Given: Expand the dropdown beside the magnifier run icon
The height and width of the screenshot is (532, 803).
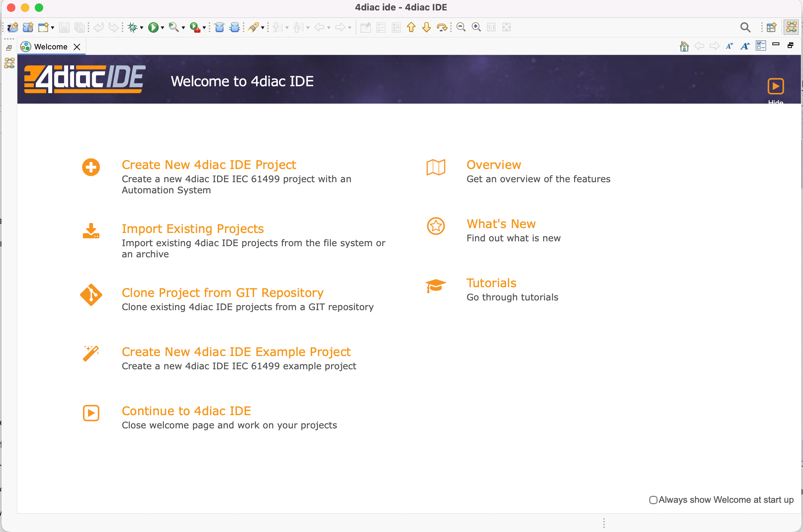Looking at the screenshot, I should (x=183, y=27).
